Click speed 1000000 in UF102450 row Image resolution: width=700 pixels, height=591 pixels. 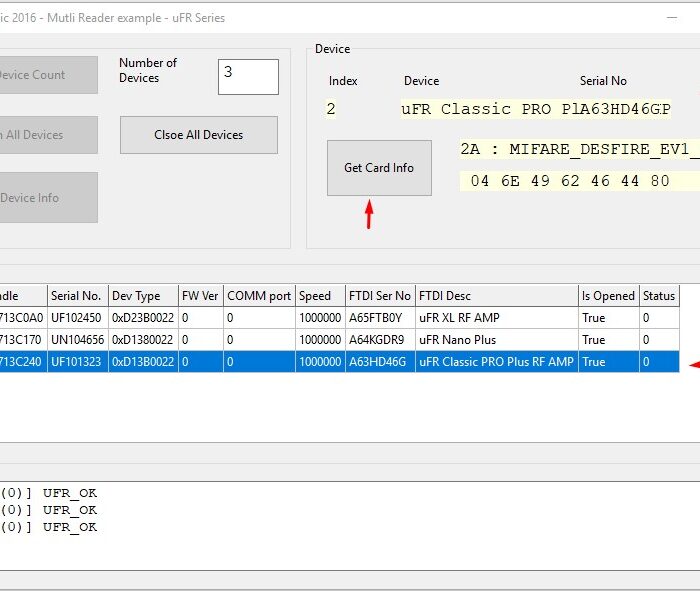(x=320, y=318)
